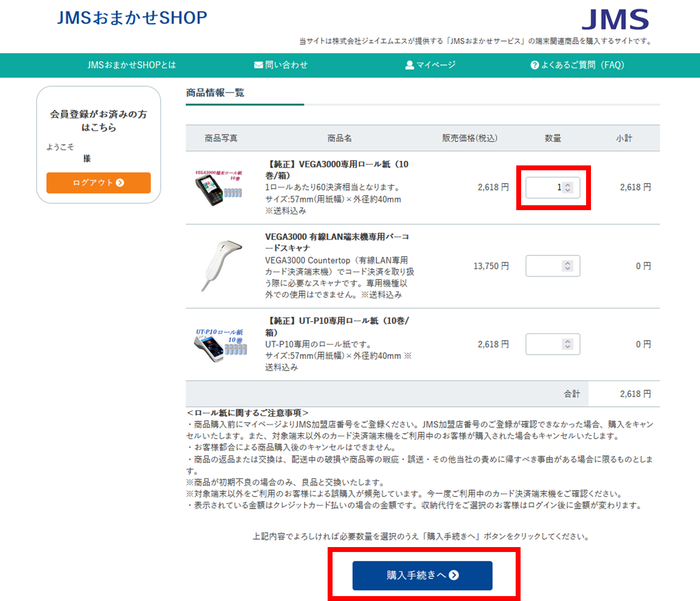700x601 pixels.
Task: Click the 購入手続きへ button
Action: (x=423, y=575)
